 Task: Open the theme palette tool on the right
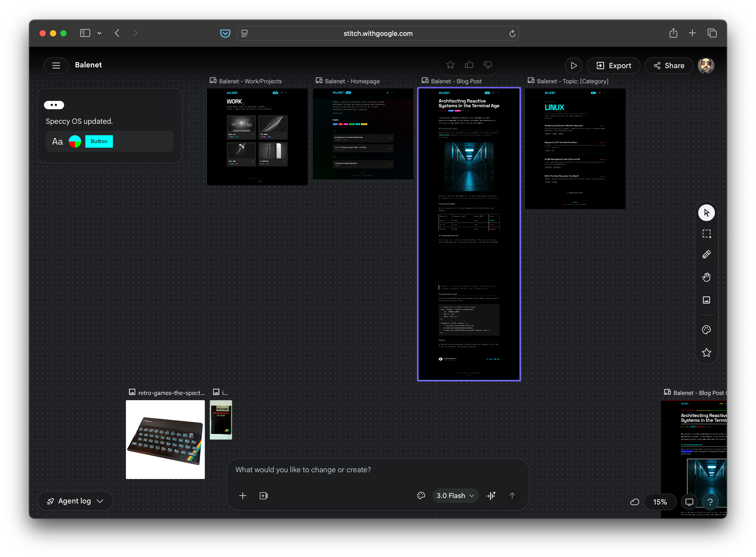707,330
